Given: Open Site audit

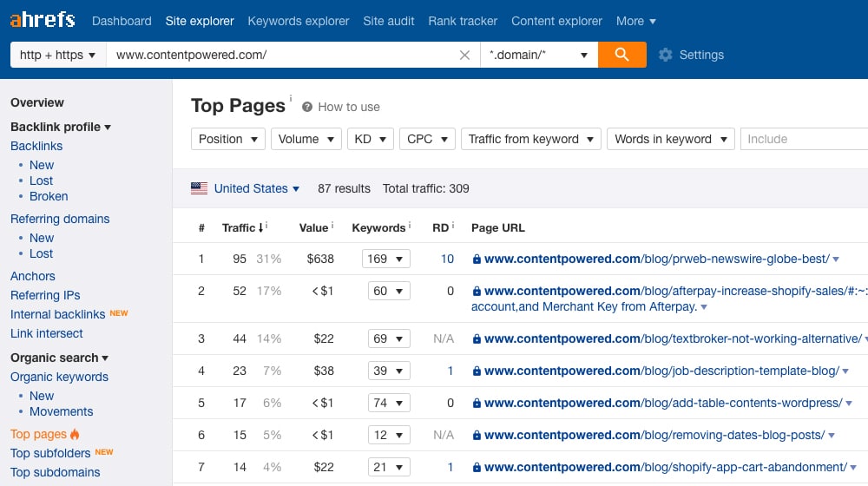Looking at the screenshot, I should (x=389, y=21).
